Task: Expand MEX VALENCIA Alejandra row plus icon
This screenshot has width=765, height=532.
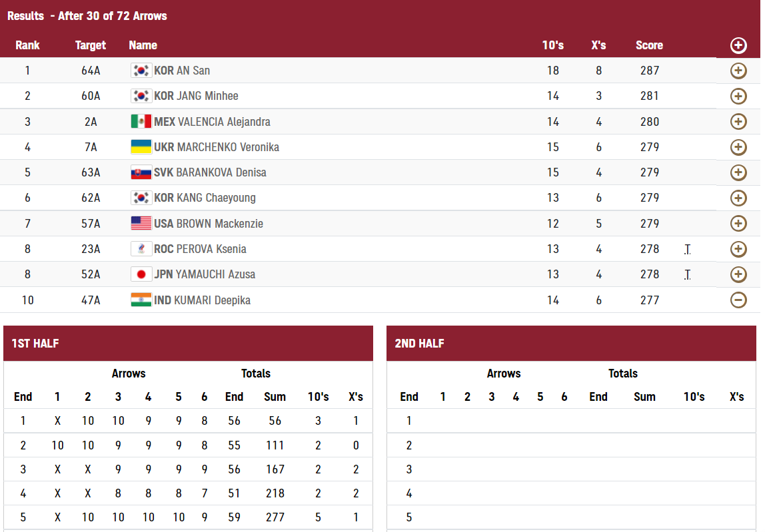Action: pyautogui.click(x=738, y=121)
